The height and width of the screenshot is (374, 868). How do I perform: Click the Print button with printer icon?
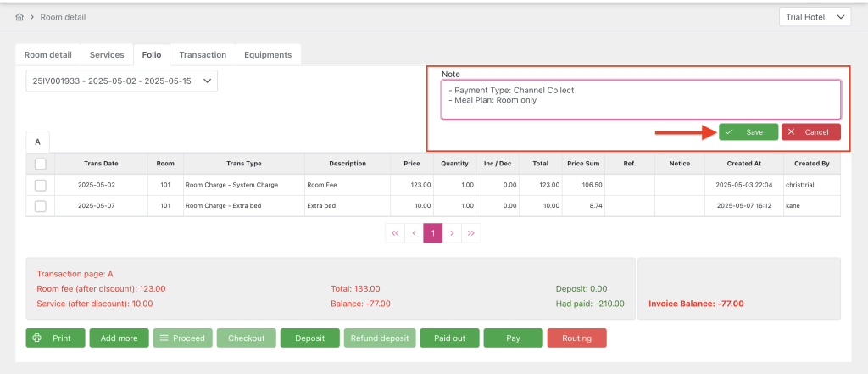pyautogui.click(x=55, y=338)
